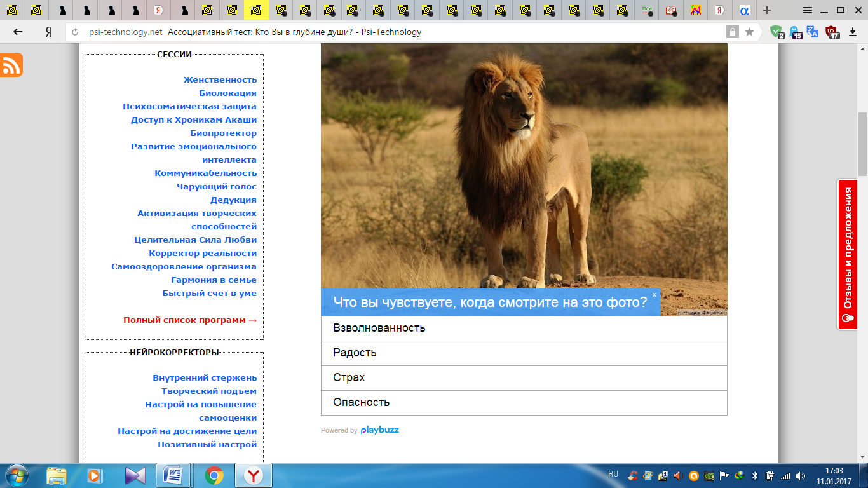Open Развитие эмоционального интеллекта link
Image resolution: width=868 pixels, height=488 pixels.
coord(194,153)
